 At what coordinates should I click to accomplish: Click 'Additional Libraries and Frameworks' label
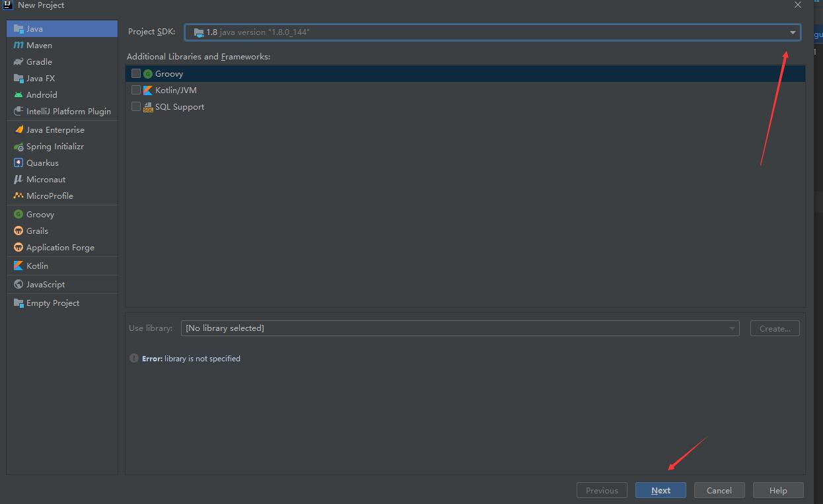tap(198, 57)
